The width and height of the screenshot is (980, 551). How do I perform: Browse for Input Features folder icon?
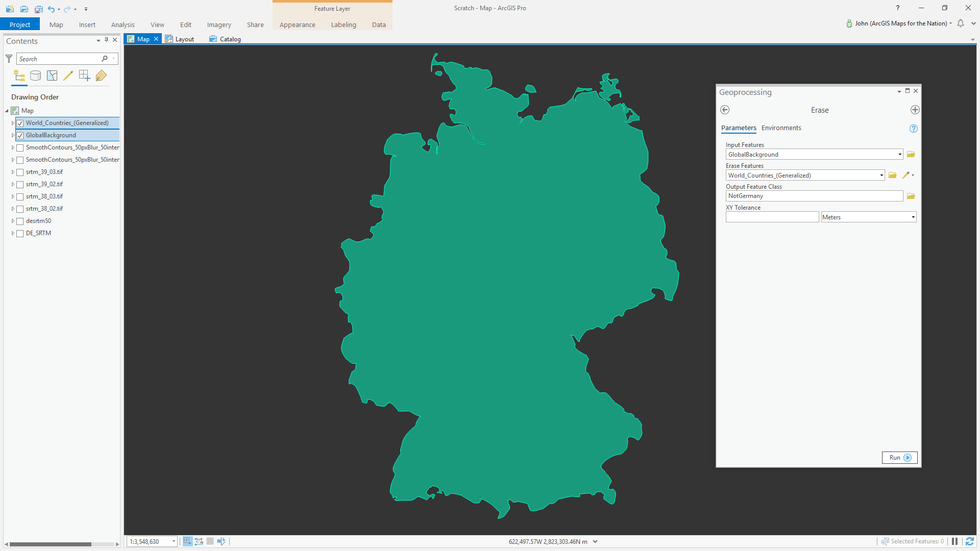tap(911, 155)
